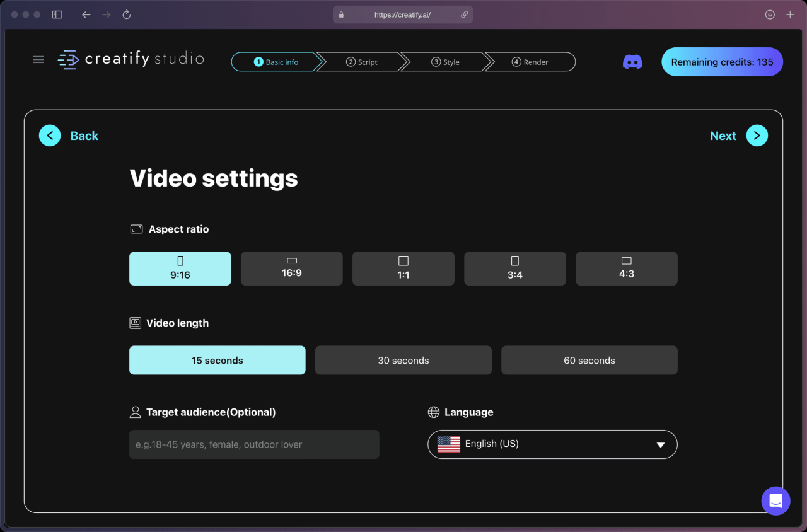Select the 16:9 aspect ratio

[x=291, y=269]
